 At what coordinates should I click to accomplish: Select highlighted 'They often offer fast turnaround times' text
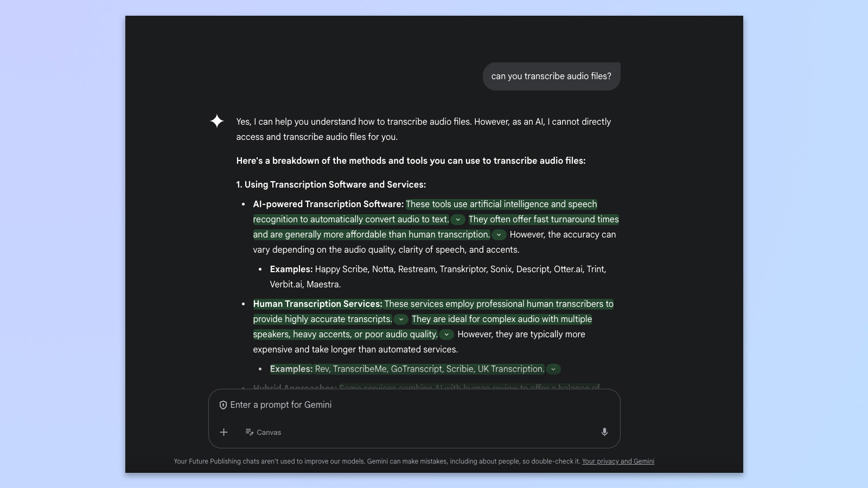click(x=543, y=220)
